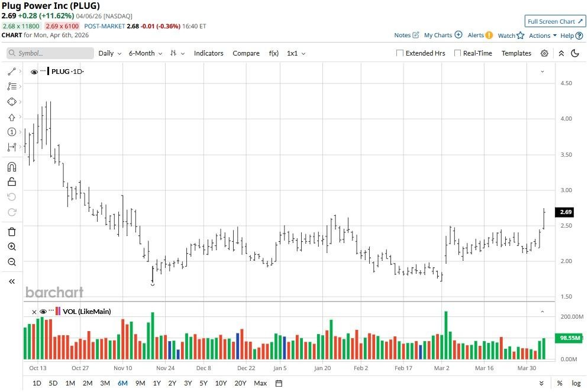Open the Fibonacci/list annotation tool

coord(12,86)
